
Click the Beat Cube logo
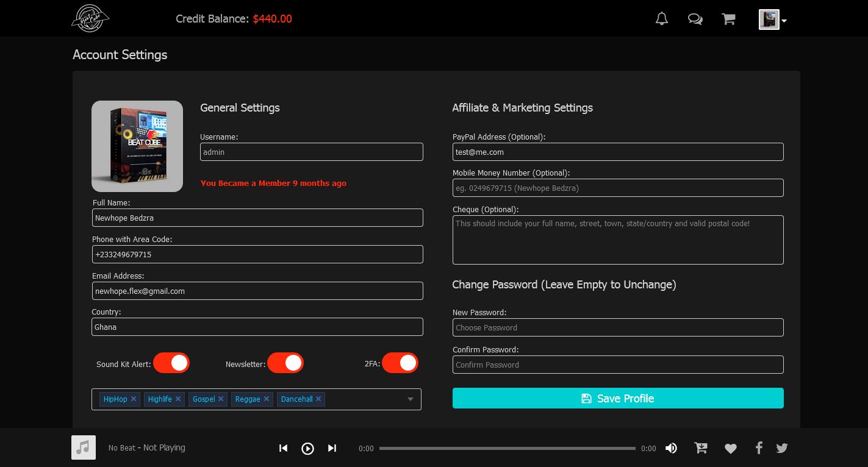click(x=90, y=18)
